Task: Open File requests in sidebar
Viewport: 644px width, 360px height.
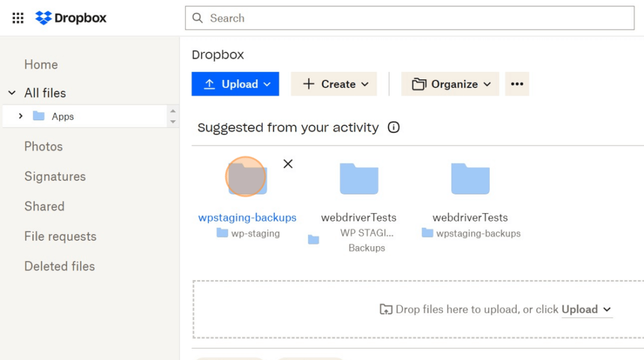Action: 60,236
